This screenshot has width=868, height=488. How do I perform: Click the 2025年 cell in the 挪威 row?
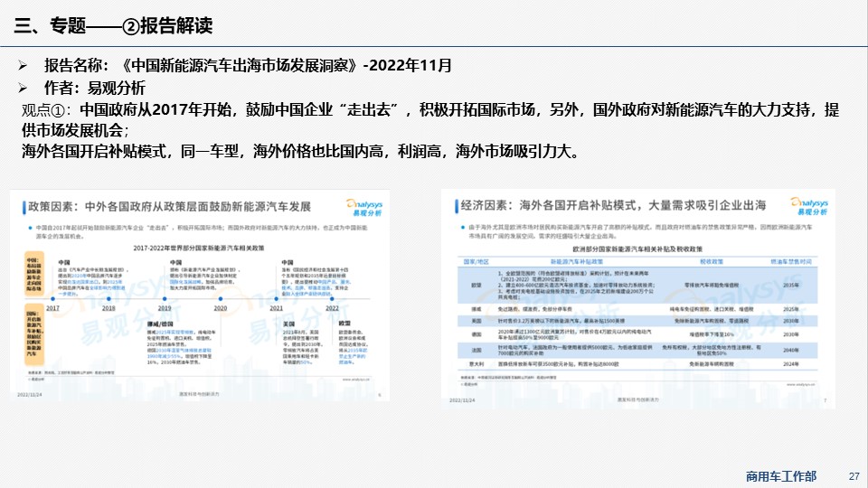coord(791,309)
